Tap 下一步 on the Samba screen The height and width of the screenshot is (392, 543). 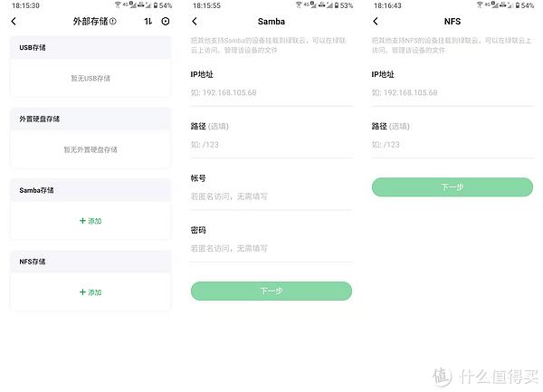point(271,291)
